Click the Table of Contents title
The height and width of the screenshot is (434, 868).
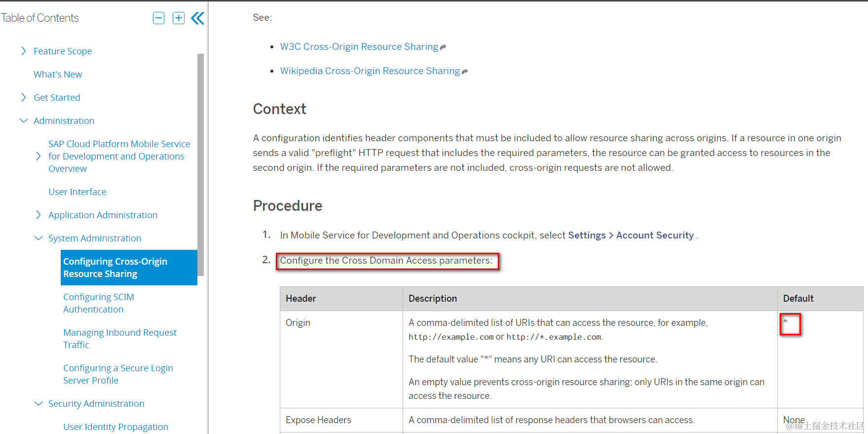coord(40,18)
